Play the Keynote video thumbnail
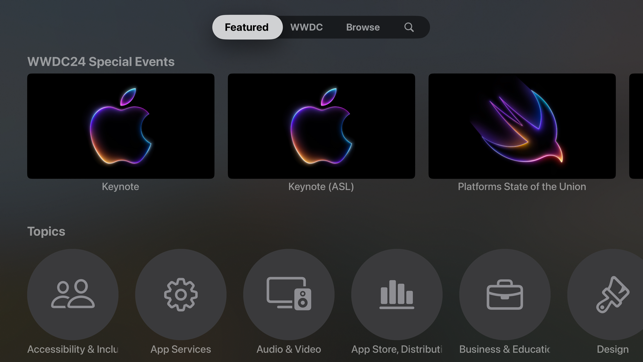This screenshot has height=362, width=643. tap(121, 126)
